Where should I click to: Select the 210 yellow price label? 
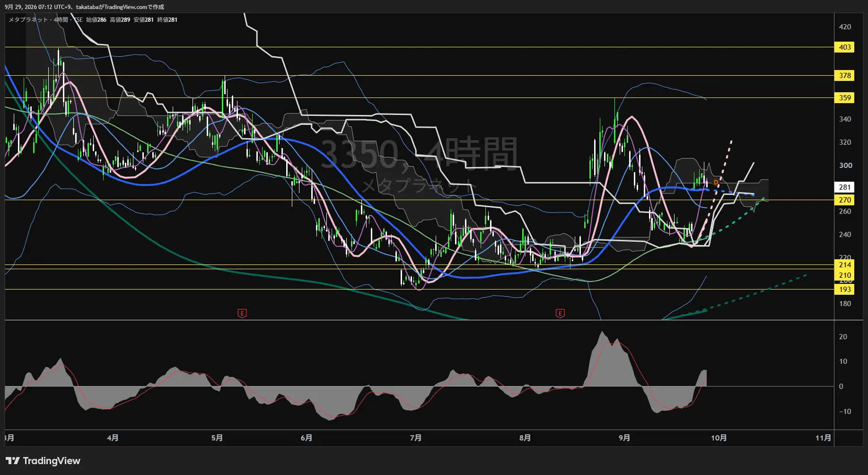click(x=845, y=275)
